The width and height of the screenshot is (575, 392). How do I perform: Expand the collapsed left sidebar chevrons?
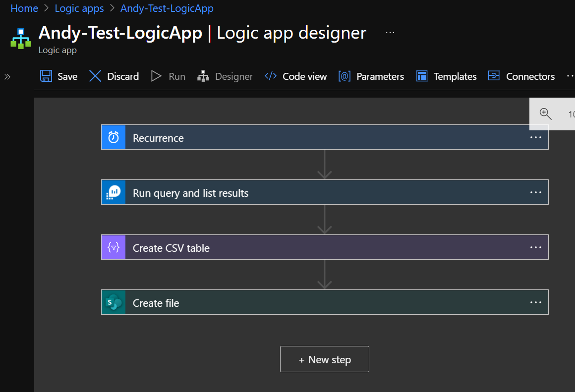click(7, 77)
